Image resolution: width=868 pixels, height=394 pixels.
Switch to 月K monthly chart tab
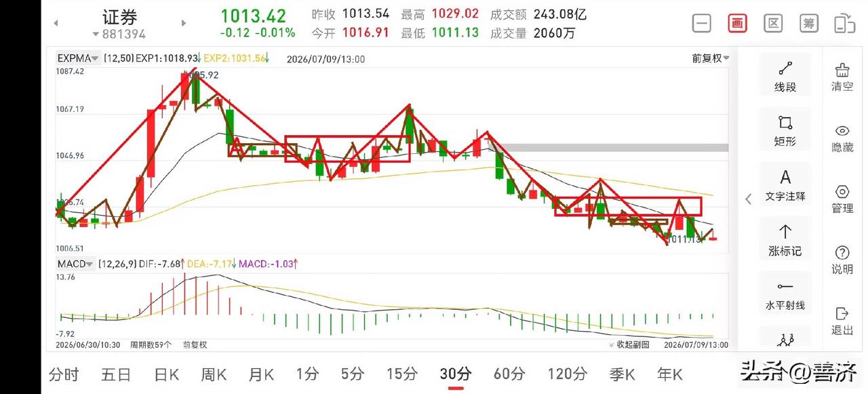click(261, 374)
